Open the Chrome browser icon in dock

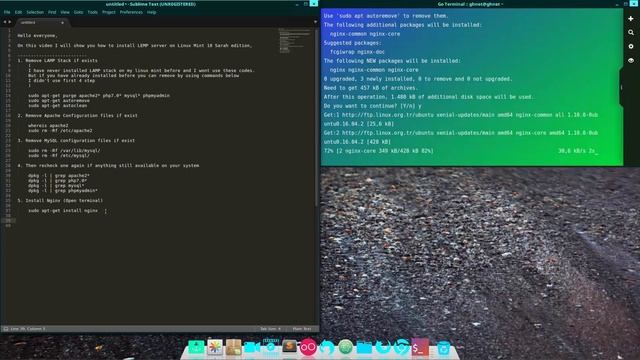pyautogui.click(x=402, y=347)
